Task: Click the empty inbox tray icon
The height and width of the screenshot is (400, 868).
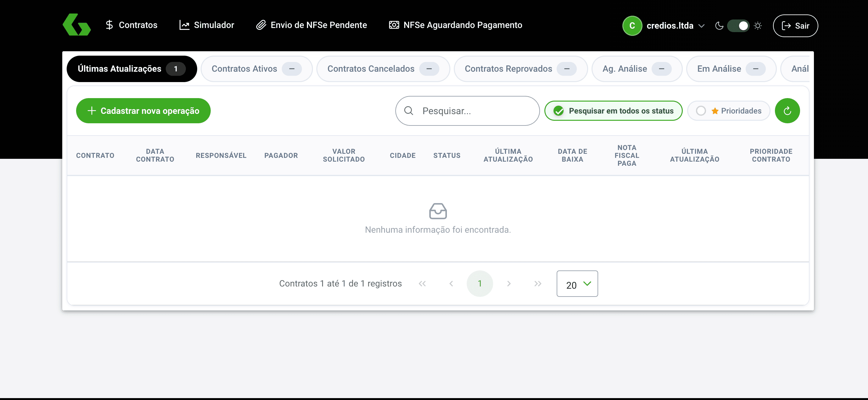Action: tap(438, 211)
